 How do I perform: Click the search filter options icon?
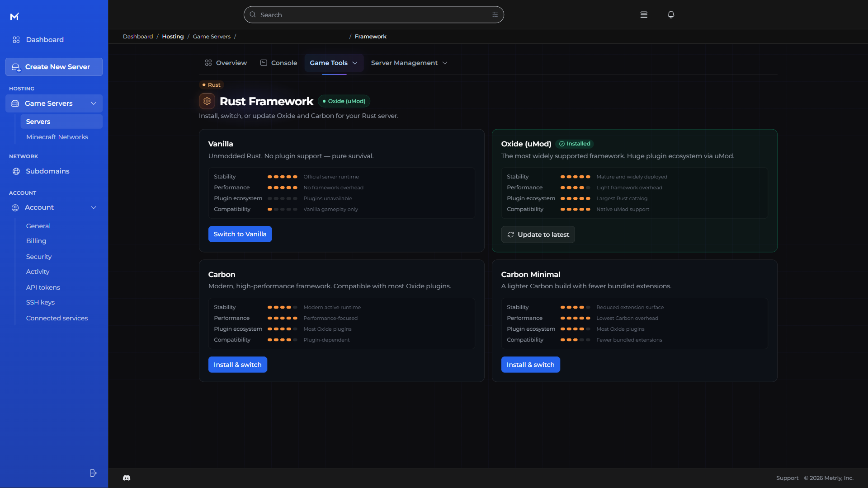pos(495,15)
